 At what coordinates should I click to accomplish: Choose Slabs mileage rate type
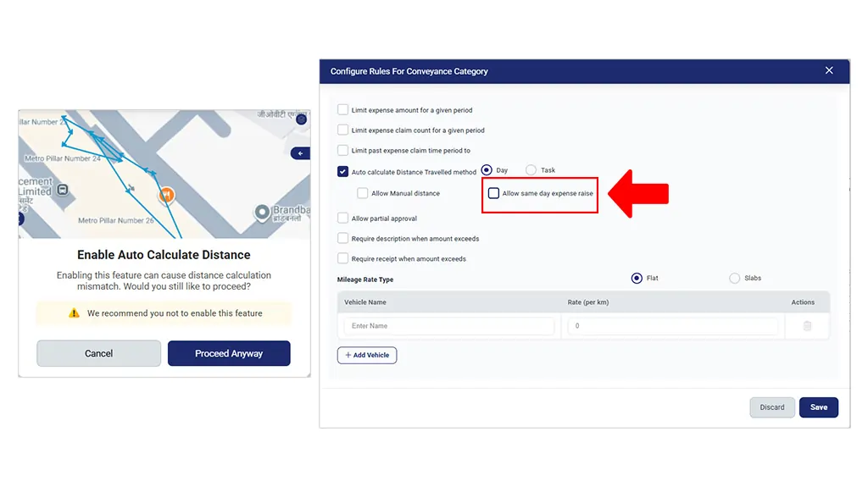735,278
